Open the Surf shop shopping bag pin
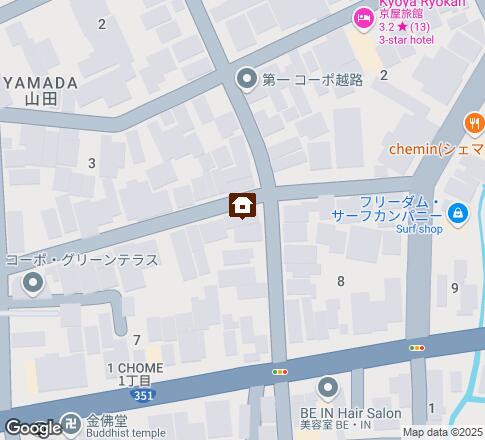The height and width of the screenshot is (440, 485). (x=458, y=214)
